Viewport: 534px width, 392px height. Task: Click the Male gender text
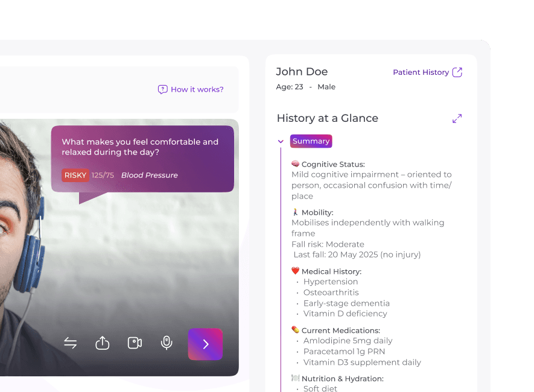pos(326,87)
